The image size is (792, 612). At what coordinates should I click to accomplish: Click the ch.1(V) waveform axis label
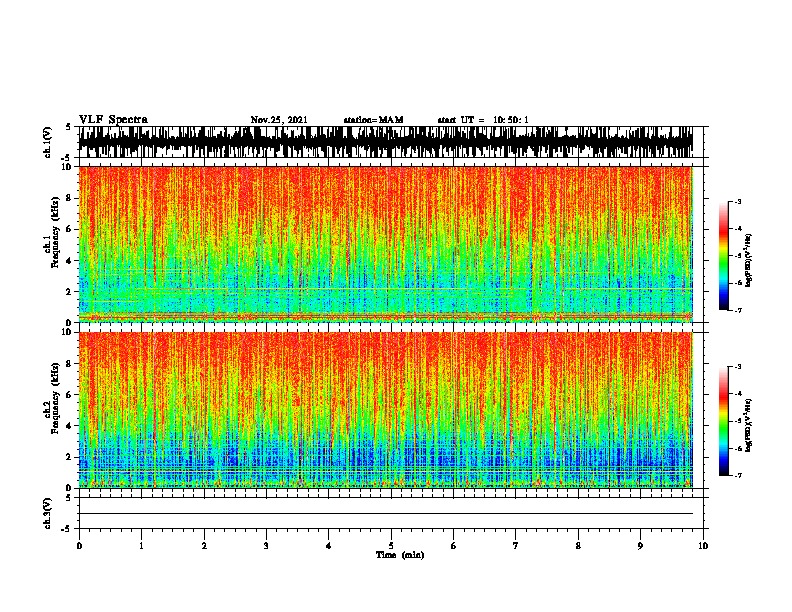click(x=48, y=142)
